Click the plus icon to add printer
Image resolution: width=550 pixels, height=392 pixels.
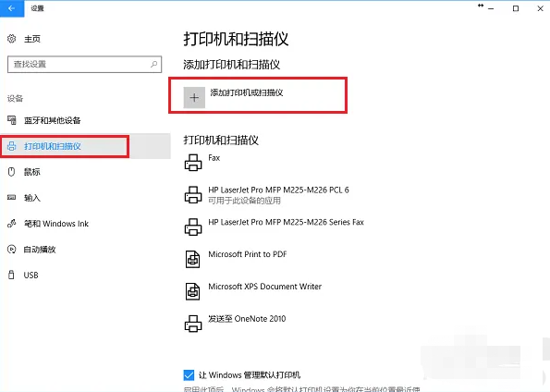pos(194,98)
